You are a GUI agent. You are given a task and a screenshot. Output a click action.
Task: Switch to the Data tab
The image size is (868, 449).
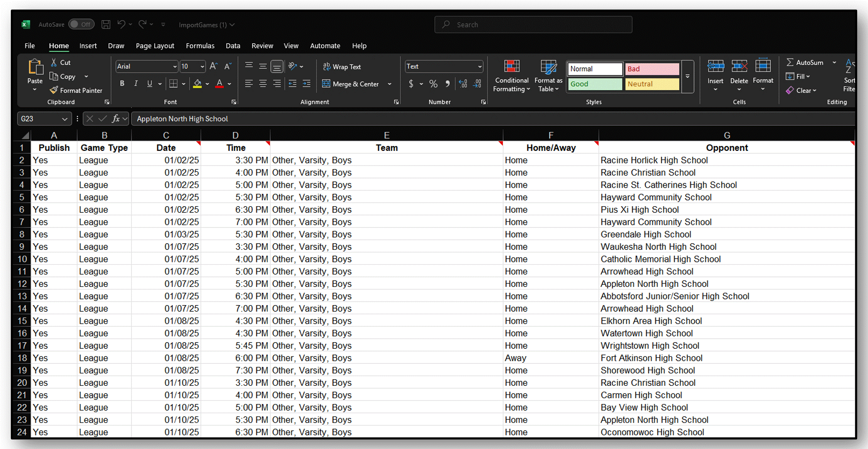click(x=233, y=46)
